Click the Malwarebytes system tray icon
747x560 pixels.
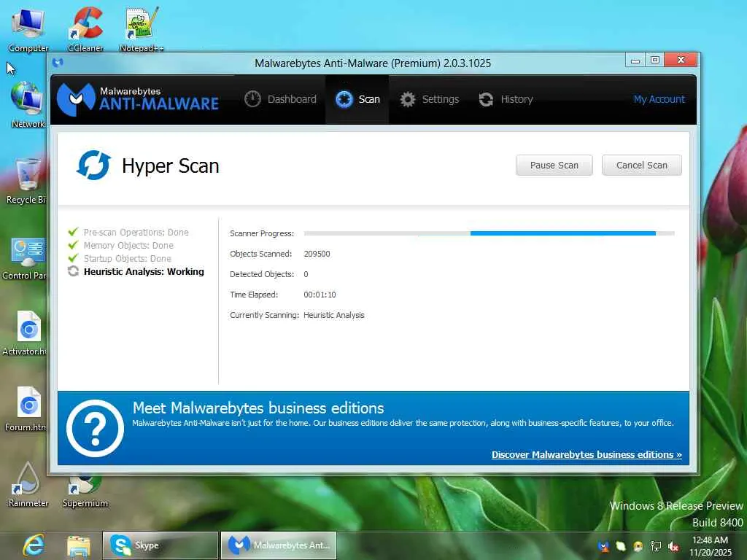click(603, 546)
